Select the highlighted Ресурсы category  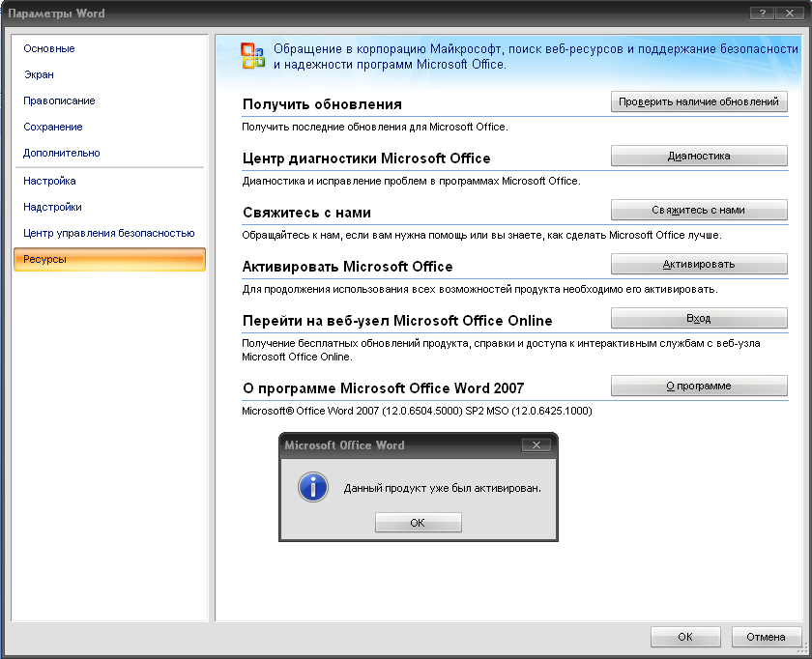(110, 259)
